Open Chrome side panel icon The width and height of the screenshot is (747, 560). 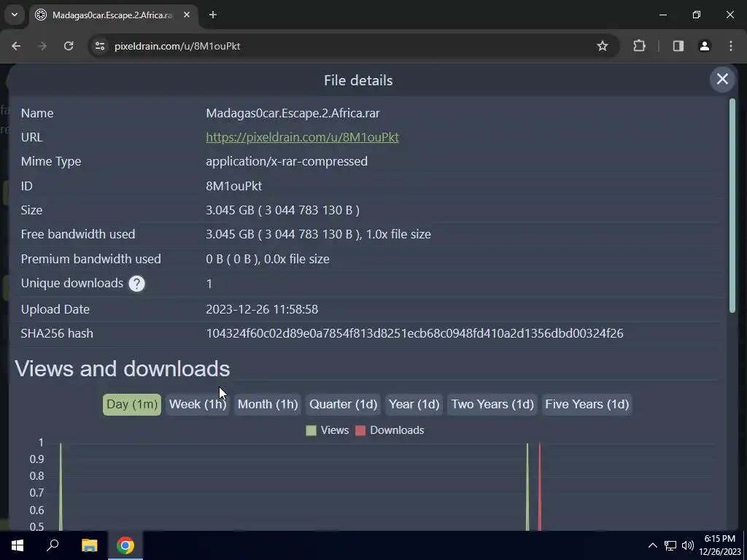[x=678, y=46]
